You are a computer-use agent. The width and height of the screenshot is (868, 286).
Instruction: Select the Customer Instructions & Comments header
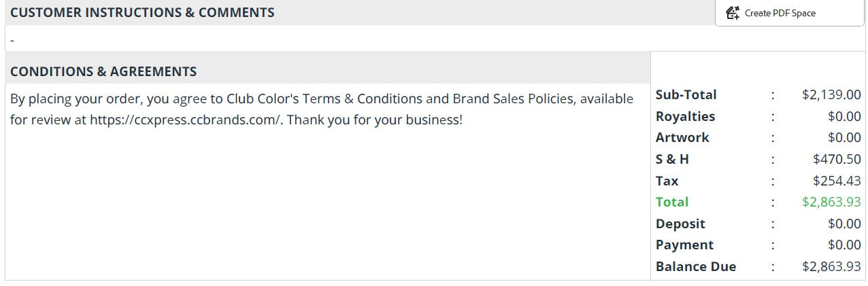[142, 12]
